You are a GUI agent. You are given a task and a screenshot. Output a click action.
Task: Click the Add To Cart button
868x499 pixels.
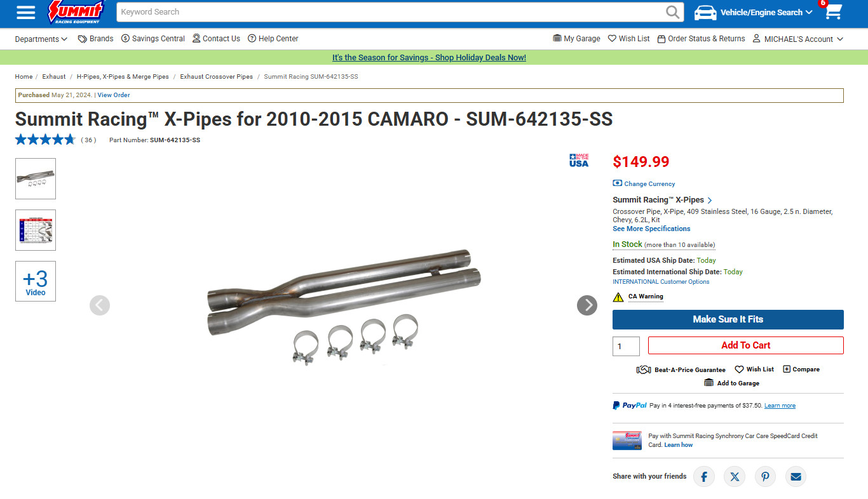click(x=745, y=345)
